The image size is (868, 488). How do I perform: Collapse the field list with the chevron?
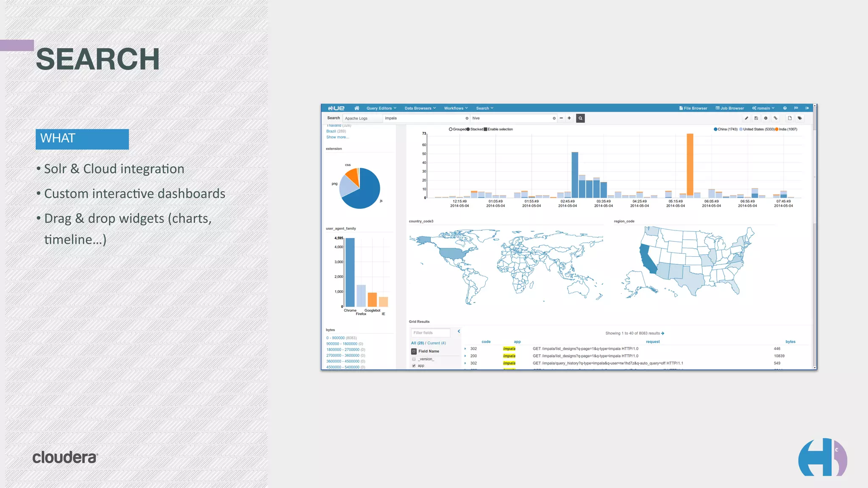(x=459, y=331)
